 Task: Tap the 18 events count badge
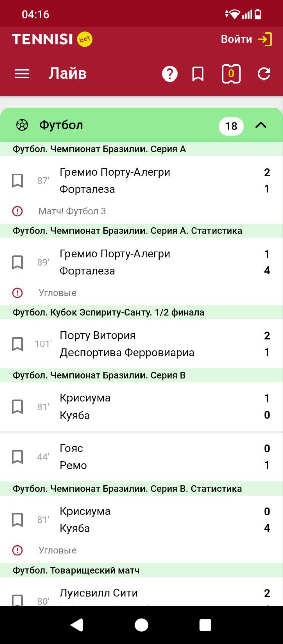point(231,126)
